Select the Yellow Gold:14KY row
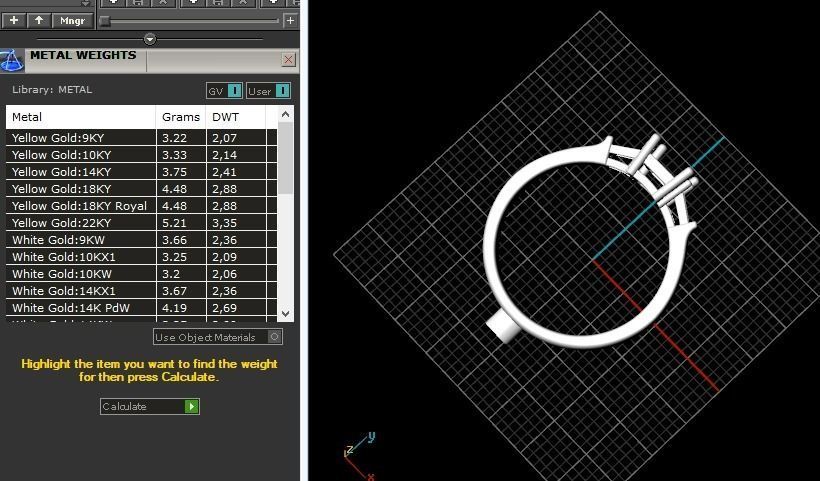The height and width of the screenshot is (481, 820). [x=141, y=172]
